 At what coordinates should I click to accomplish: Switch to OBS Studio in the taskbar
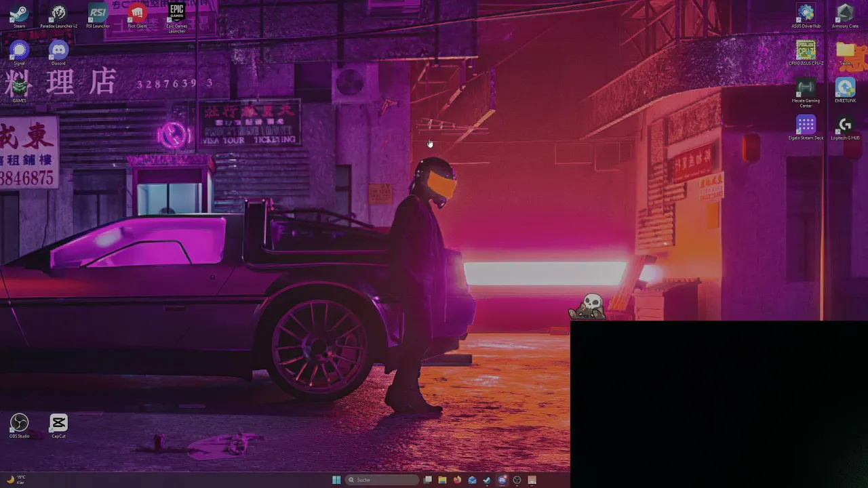pos(517,480)
